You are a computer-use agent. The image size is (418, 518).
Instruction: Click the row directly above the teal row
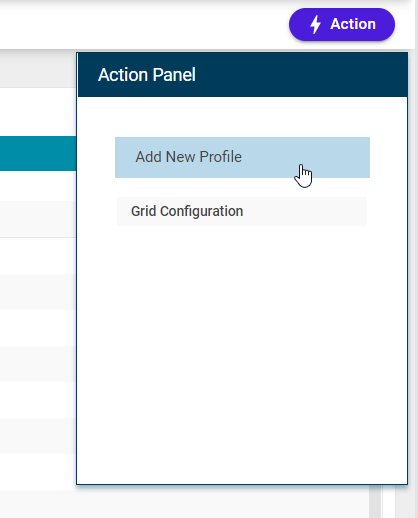tap(38, 112)
